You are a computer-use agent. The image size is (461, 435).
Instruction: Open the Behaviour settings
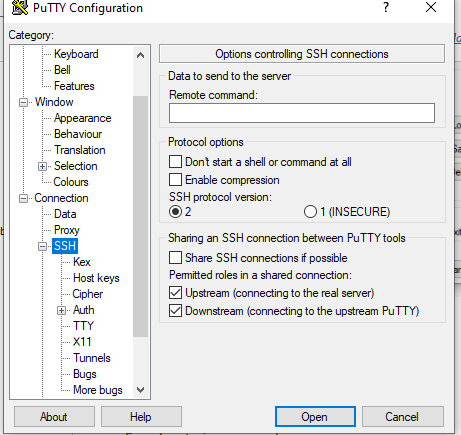click(x=78, y=134)
